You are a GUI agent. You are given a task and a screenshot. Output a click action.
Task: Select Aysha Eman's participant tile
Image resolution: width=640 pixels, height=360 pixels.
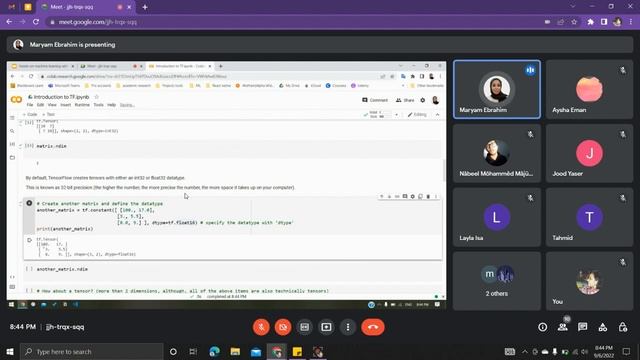[589, 89]
